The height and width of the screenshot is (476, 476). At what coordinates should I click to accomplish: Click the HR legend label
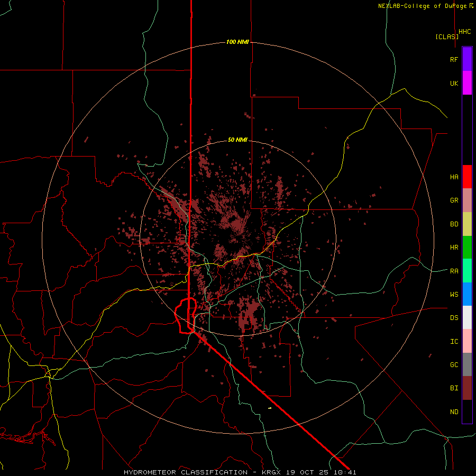click(x=454, y=248)
